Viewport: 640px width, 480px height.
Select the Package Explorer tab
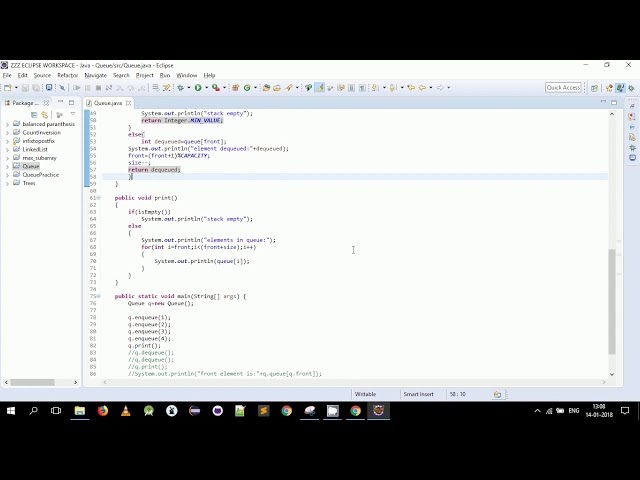(25, 103)
